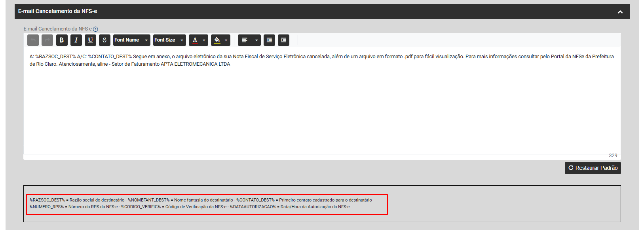Apply the red font color
This screenshot has height=230, width=644.
(195, 40)
